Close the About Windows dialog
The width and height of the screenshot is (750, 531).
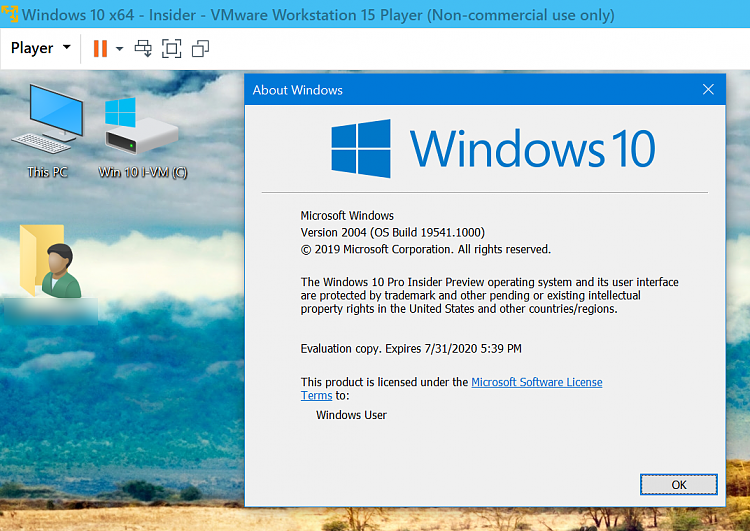coord(708,89)
